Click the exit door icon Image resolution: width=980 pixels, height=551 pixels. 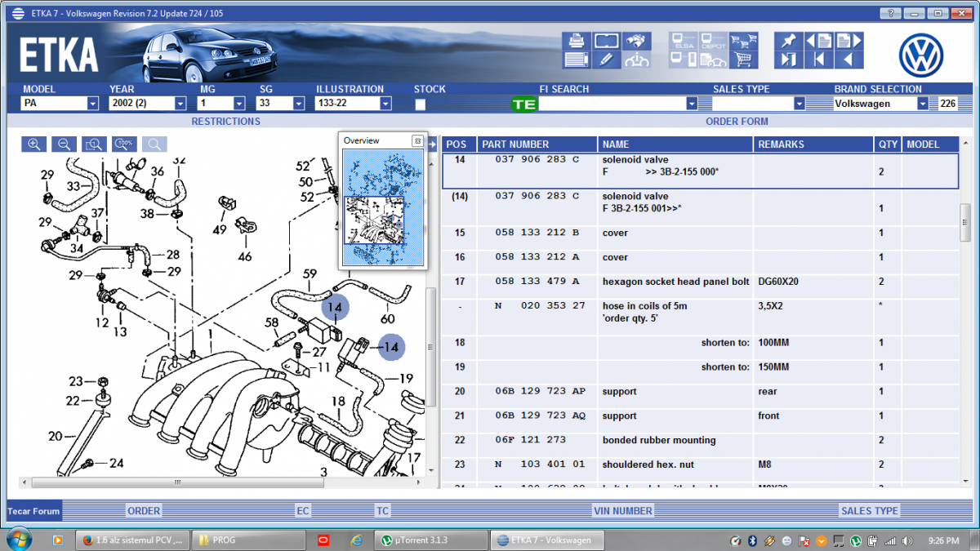[x=788, y=60]
